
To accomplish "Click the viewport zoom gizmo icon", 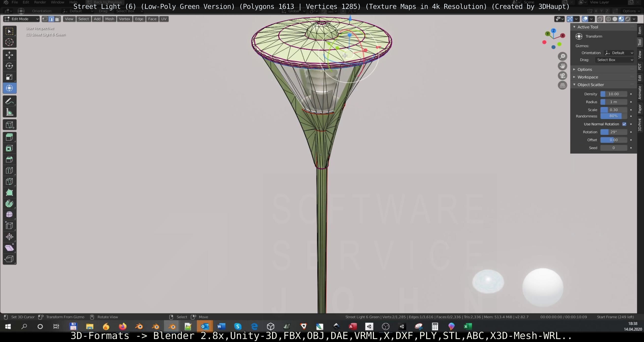I will [x=562, y=56].
